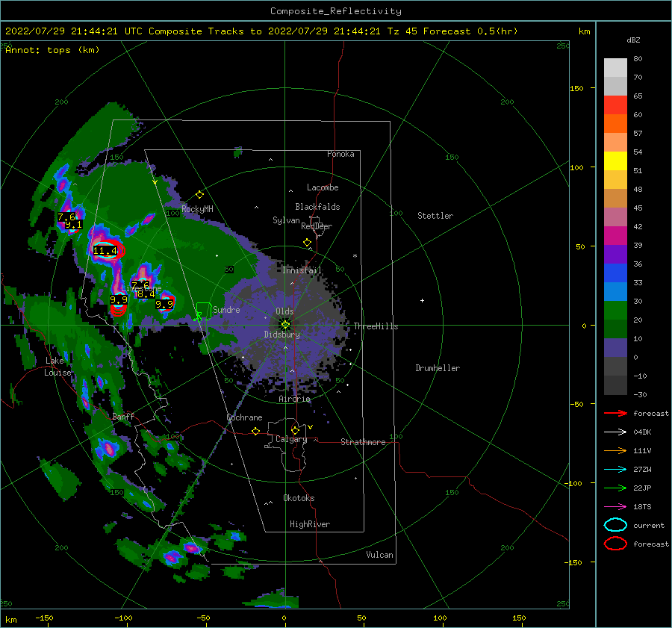Click the red forecast arrow in the legend
The image size is (672, 628).
(x=615, y=413)
